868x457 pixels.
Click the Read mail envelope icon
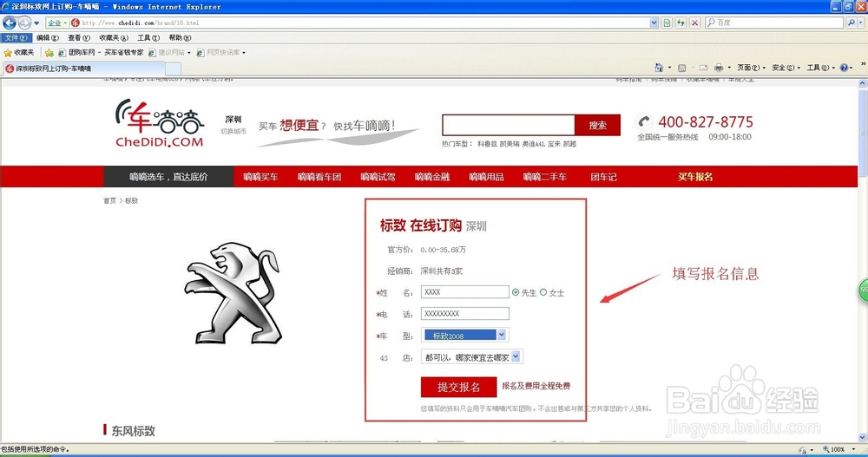pyautogui.click(x=703, y=68)
